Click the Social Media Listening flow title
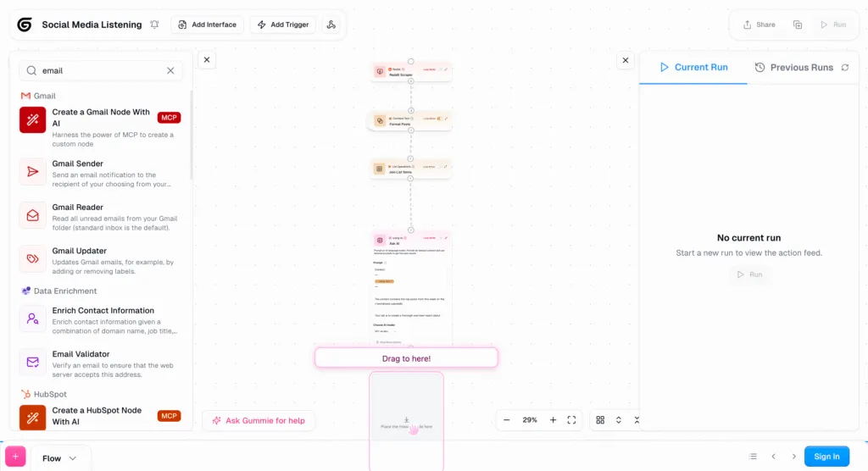Screen dimensions: 868x471 click(92, 25)
